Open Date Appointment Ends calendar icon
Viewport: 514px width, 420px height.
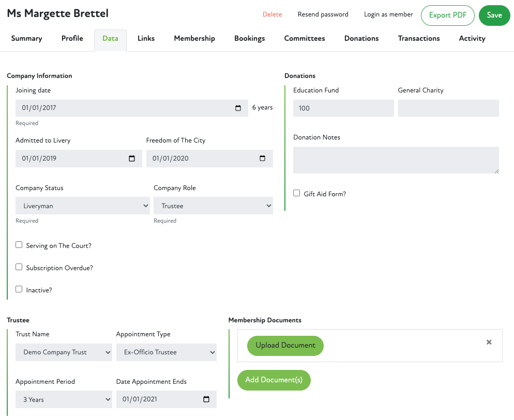pyautogui.click(x=206, y=399)
